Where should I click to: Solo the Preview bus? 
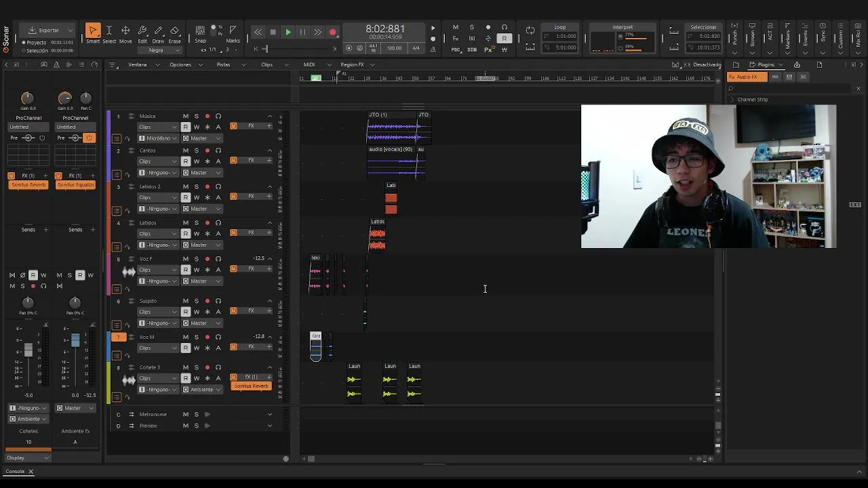tap(196, 426)
